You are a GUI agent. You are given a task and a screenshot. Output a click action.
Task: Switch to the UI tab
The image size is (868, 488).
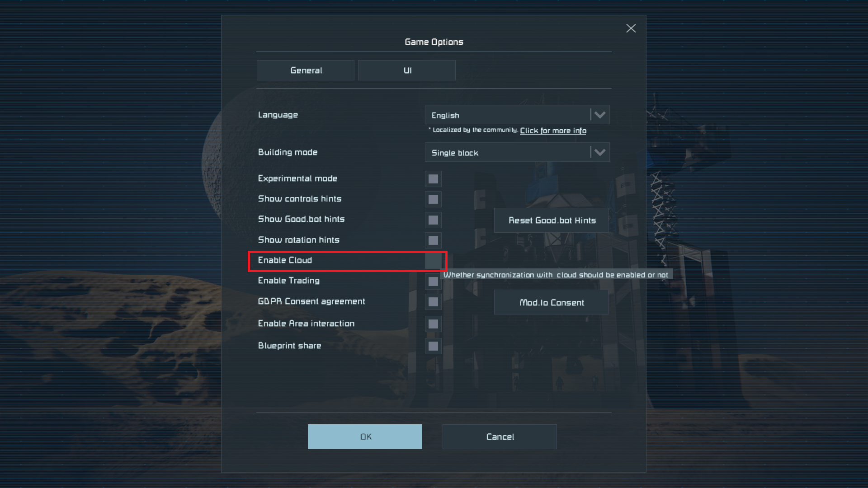point(407,70)
